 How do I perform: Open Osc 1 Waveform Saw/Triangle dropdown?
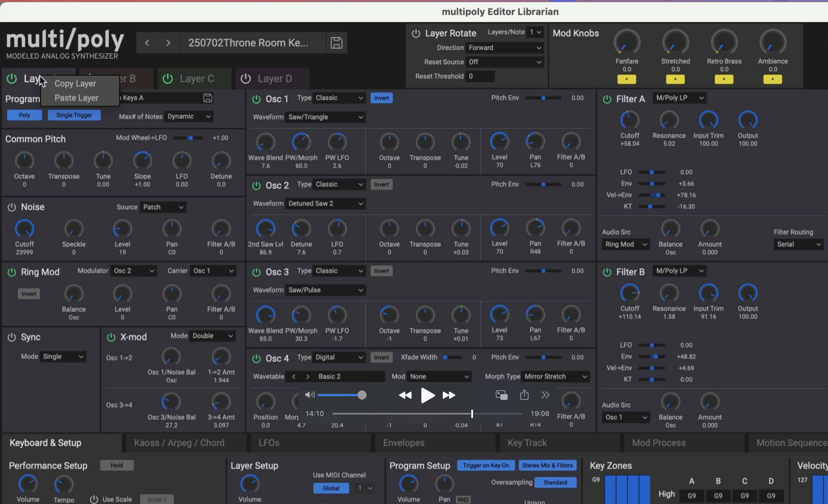(x=325, y=117)
